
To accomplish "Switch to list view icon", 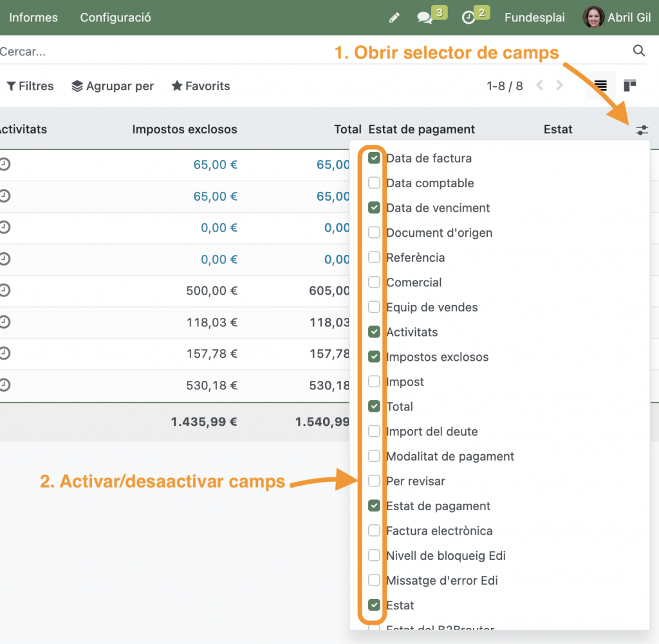I will click(x=600, y=86).
